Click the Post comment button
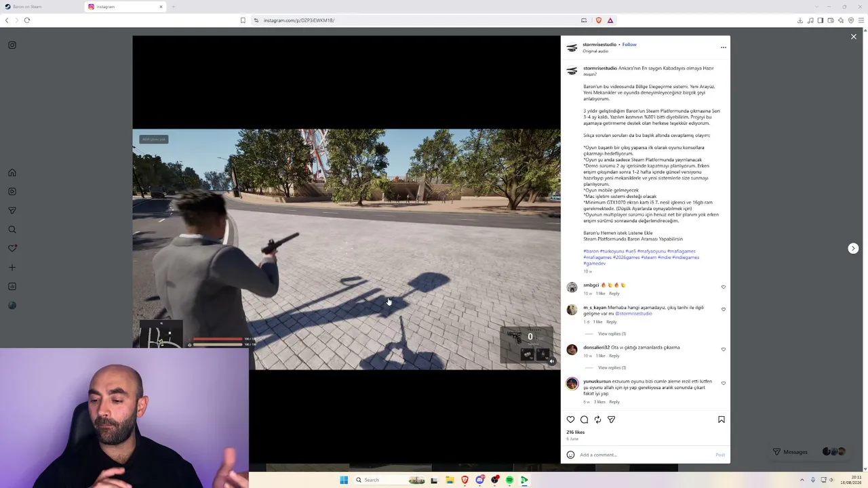This screenshot has height=488, width=868. point(720,455)
